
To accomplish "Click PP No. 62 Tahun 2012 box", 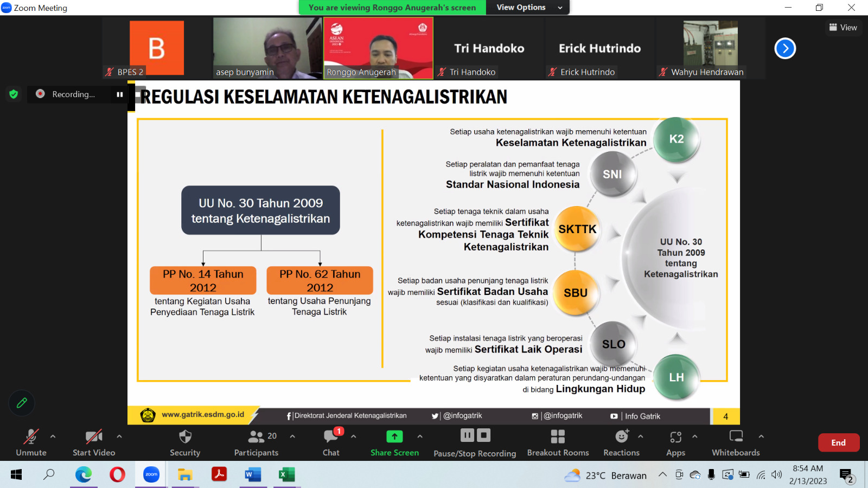I will 320,280.
